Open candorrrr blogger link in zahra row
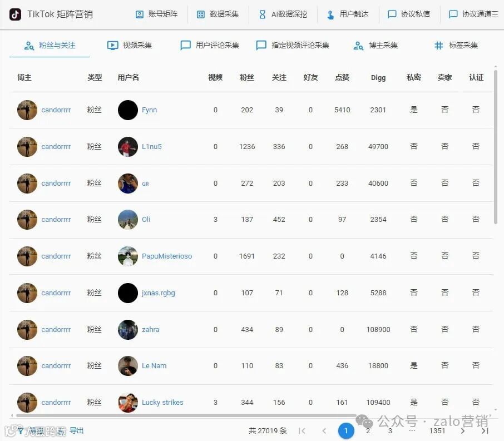Viewport: 504px width, 441px height. (56, 329)
